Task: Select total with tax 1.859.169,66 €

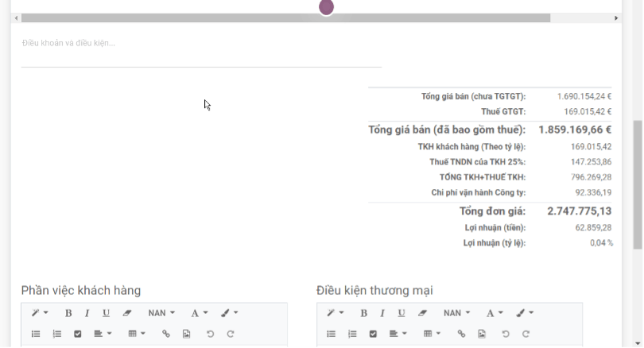Action: coord(575,130)
